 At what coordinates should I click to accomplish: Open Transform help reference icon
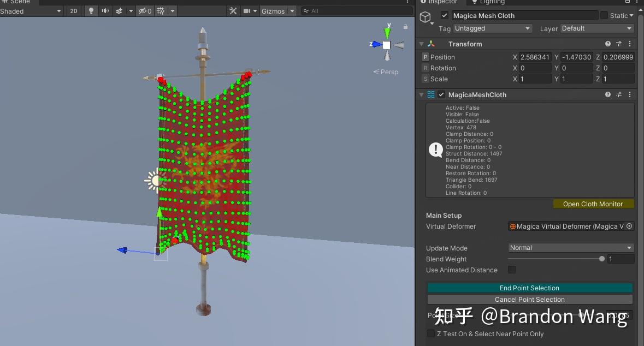click(x=607, y=44)
